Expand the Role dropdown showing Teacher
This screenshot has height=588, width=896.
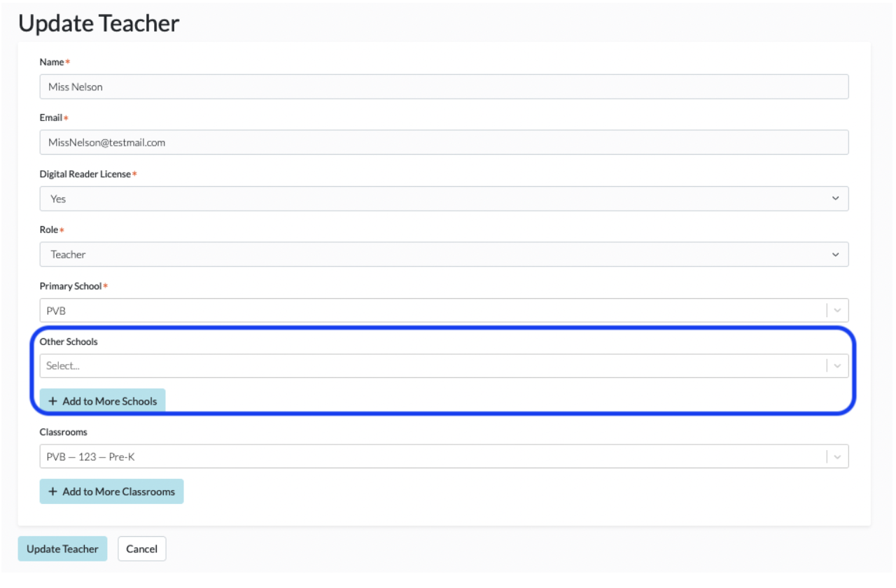(x=444, y=255)
